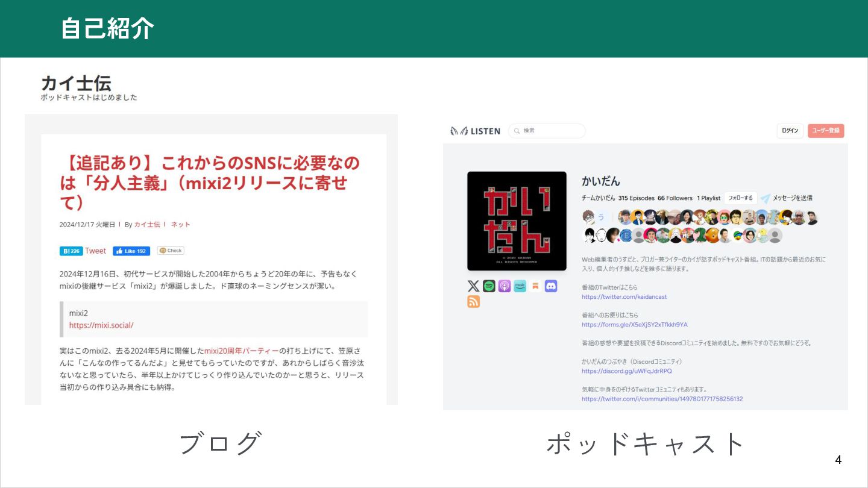Click the paper plane message icon

pyautogui.click(x=766, y=198)
